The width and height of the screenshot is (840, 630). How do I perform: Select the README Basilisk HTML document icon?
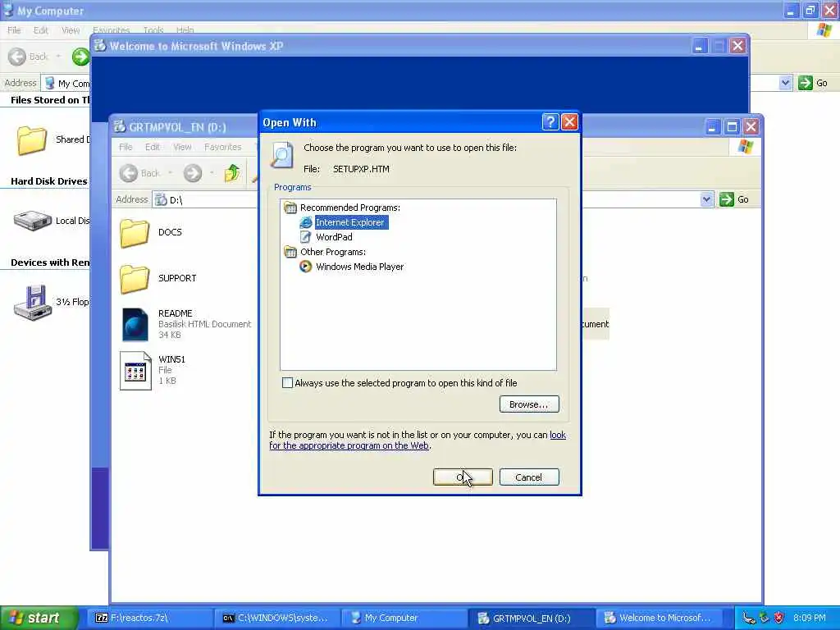click(135, 324)
